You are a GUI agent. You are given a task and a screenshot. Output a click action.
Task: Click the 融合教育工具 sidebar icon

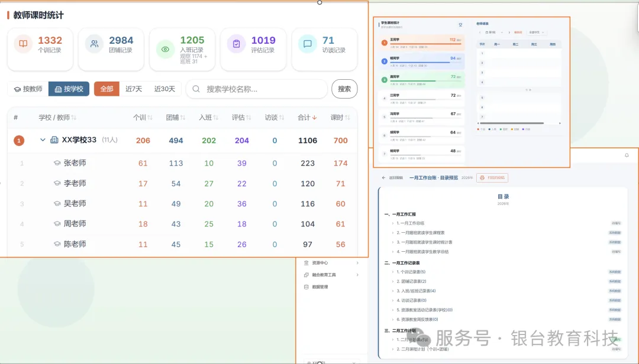pyautogui.click(x=306, y=275)
